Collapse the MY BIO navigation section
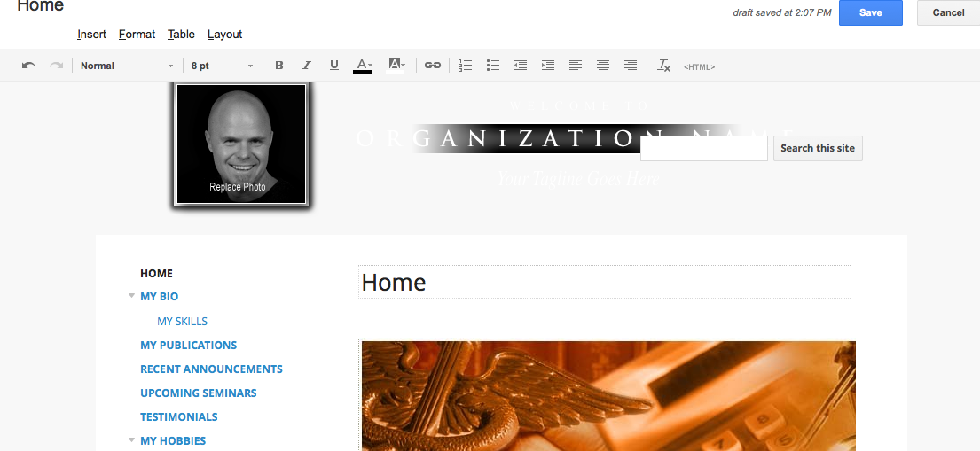Image resolution: width=980 pixels, height=451 pixels. [x=131, y=296]
